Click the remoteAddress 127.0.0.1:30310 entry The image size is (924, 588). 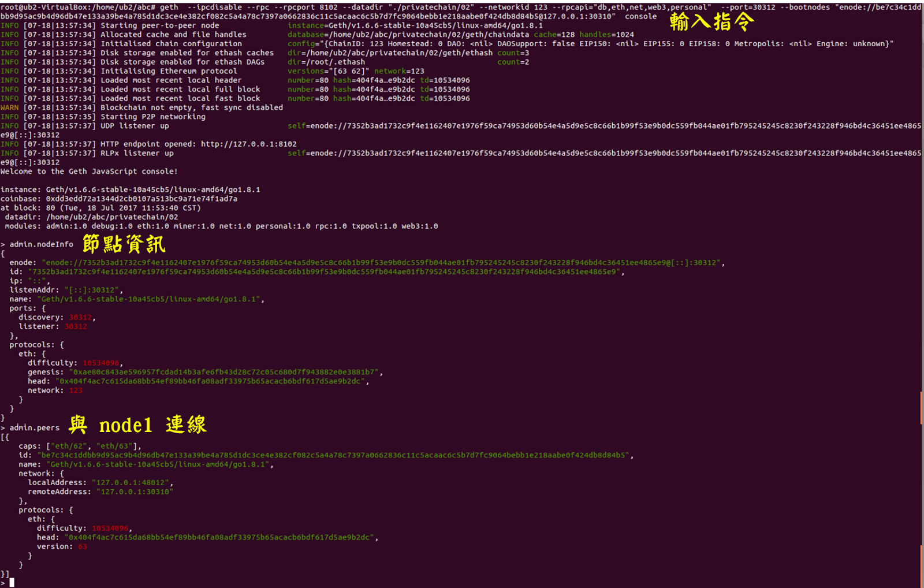(136, 492)
